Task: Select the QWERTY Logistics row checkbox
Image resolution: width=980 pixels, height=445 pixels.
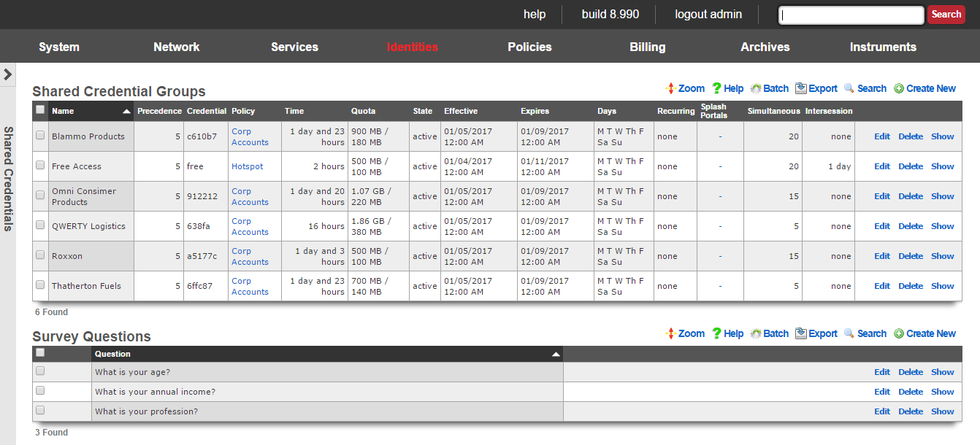Action: [x=40, y=225]
